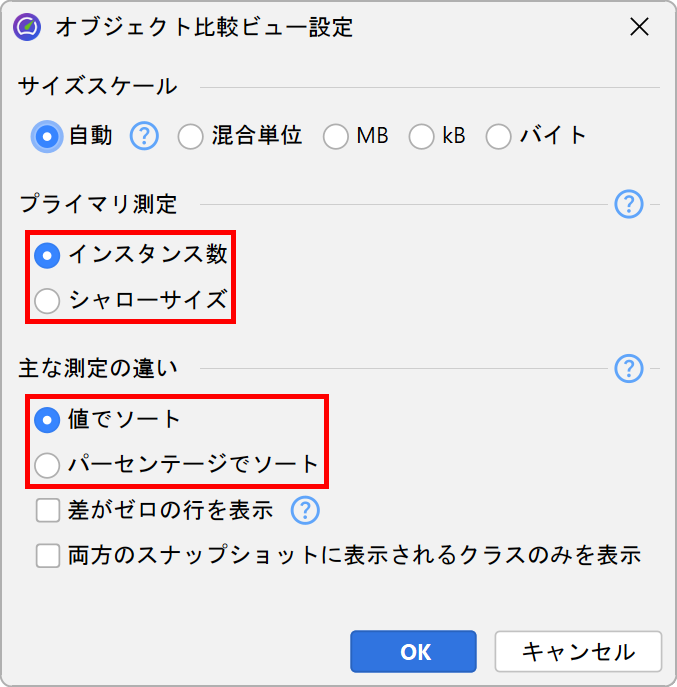677x687 pixels.
Task: Select バイト size scale option
Action: click(499, 136)
